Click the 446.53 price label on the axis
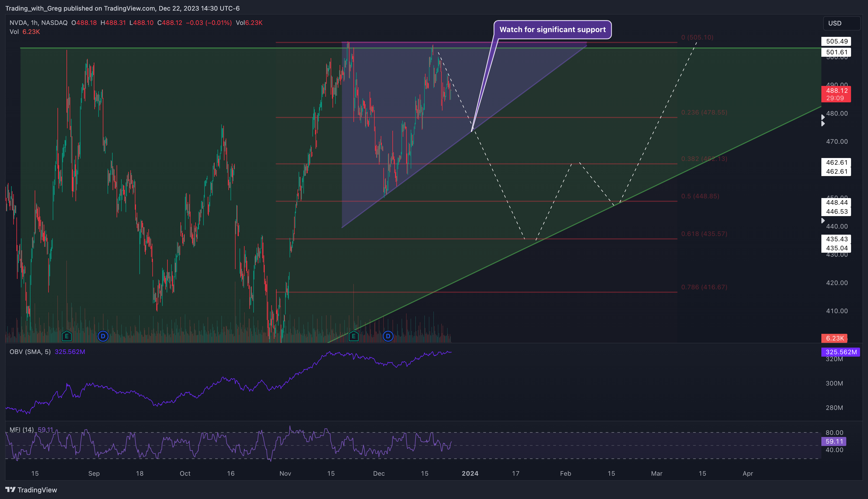The height and width of the screenshot is (499, 868). tap(836, 212)
